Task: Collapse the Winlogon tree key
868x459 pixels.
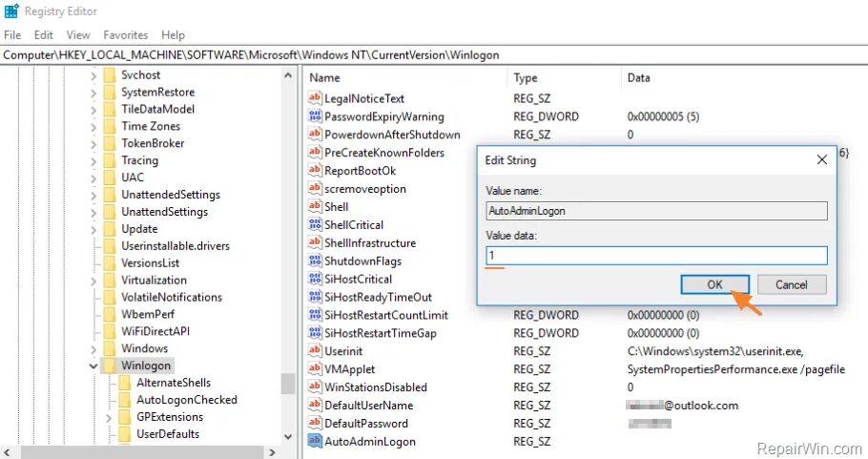Action: [x=93, y=366]
